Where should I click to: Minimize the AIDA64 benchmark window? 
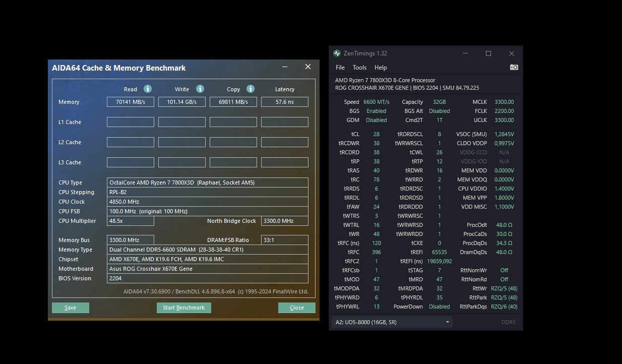pyautogui.click(x=285, y=67)
